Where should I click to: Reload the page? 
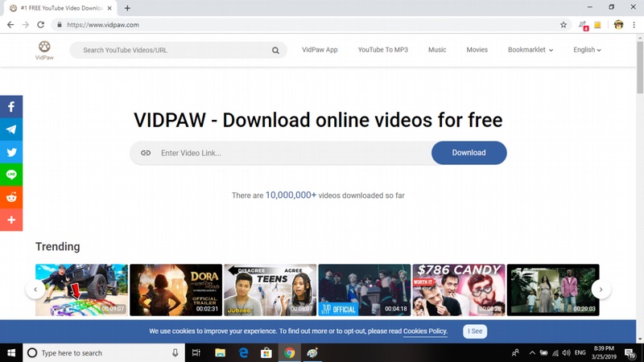(x=40, y=25)
